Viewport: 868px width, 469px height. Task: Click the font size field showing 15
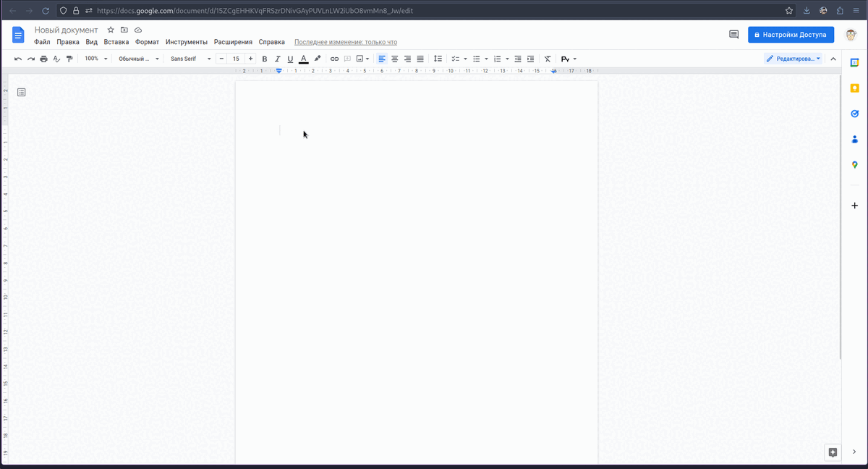tap(236, 59)
